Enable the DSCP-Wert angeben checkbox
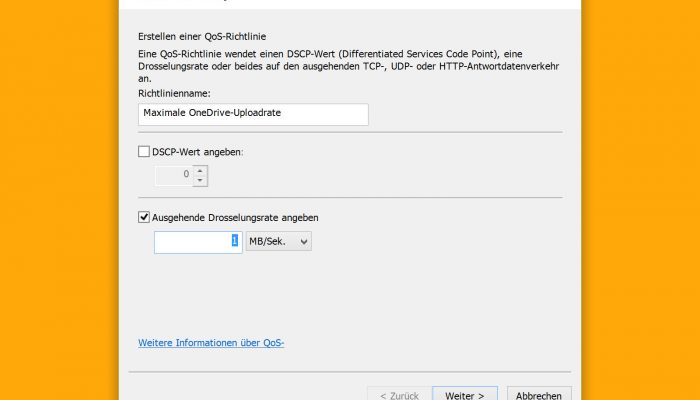The image size is (700, 400). 144,152
